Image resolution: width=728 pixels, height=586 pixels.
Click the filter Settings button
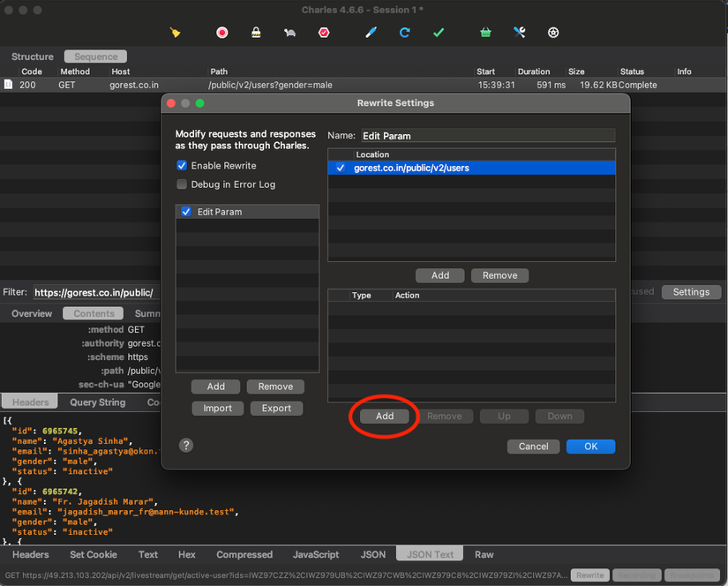click(691, 291)
